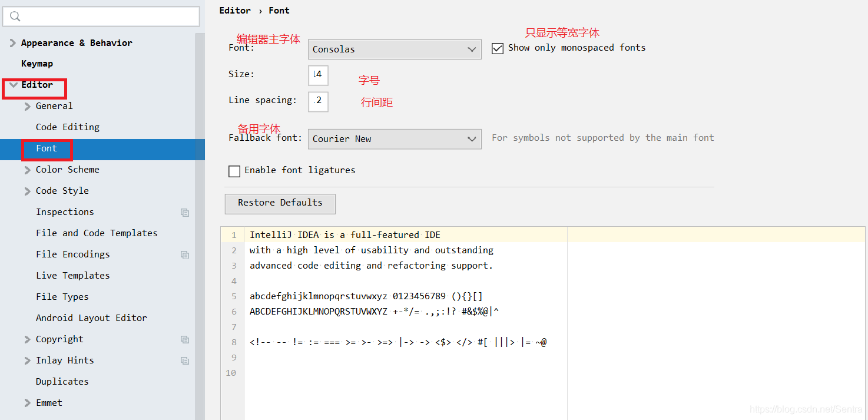Expand the General node

tap(27, 107)
